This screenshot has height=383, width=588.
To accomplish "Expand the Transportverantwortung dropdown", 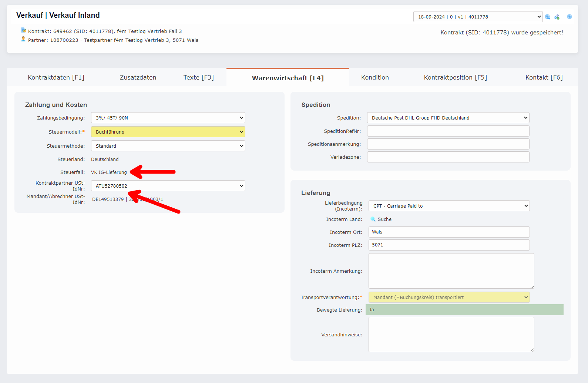I will tap(449, 297).
